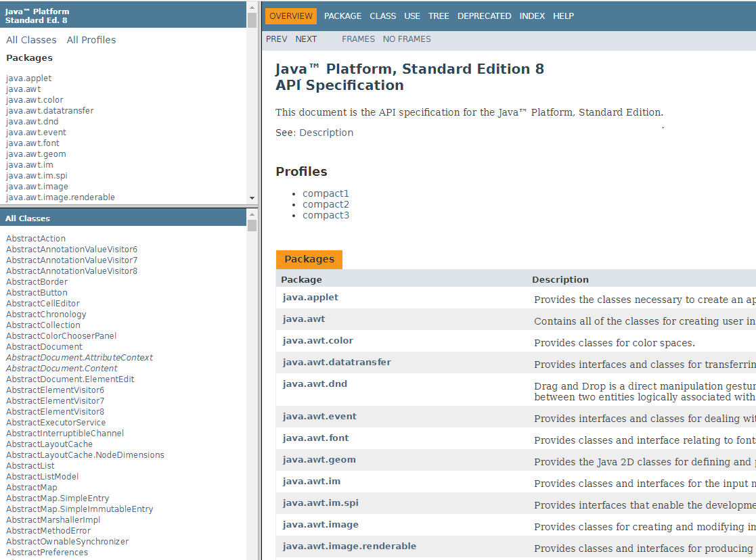Open java.awt in the left package list
Screen dimensions: 756x560
pos(23,89)
